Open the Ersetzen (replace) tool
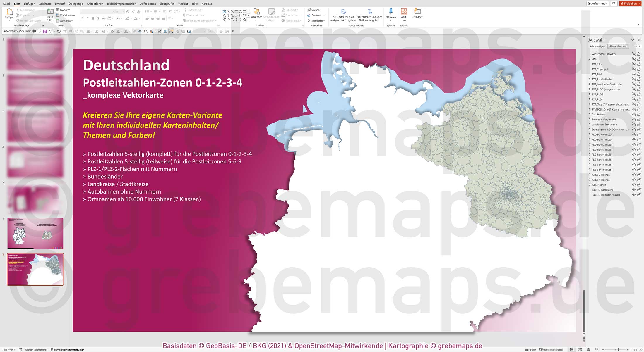The width and height of the screenshot is (644, 352). tap(314, 15)
